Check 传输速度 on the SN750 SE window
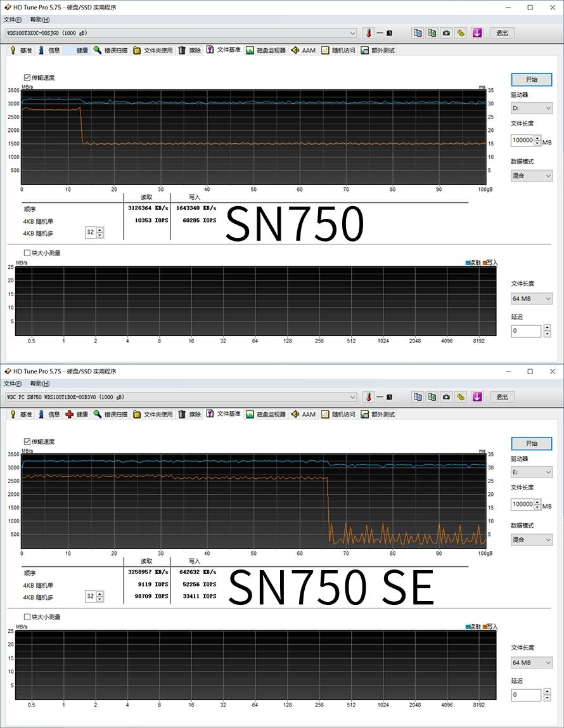The height and width of the screenshot is (728, 564). (x=26, y=441)
